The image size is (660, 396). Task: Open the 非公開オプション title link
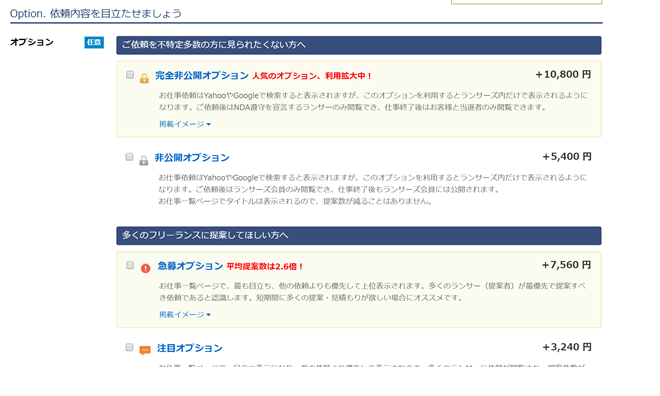click(192, 158)
